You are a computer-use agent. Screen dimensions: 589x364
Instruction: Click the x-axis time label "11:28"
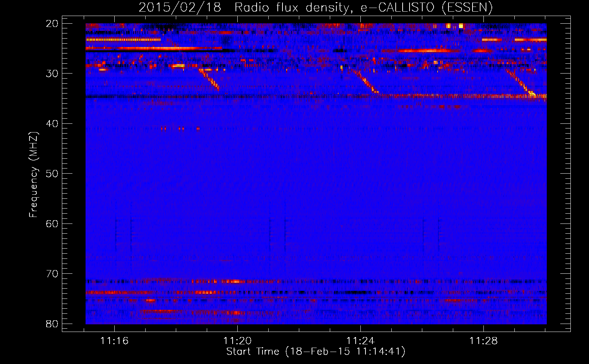pos(483,341)
